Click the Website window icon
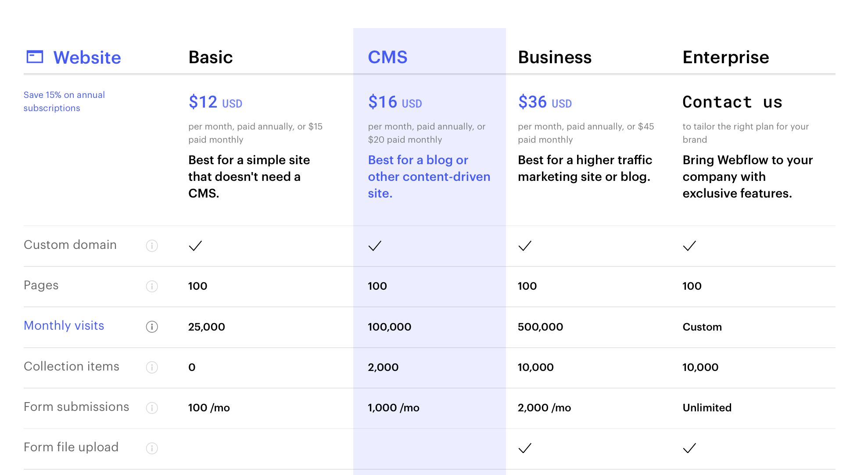 pyautogui.click(x=35, y=57)
